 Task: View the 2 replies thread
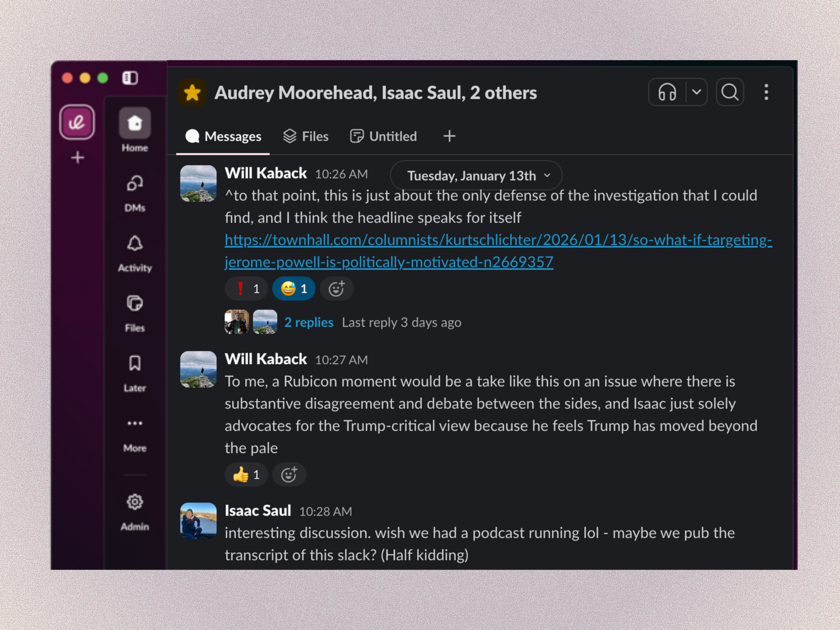tap(309, 322)
